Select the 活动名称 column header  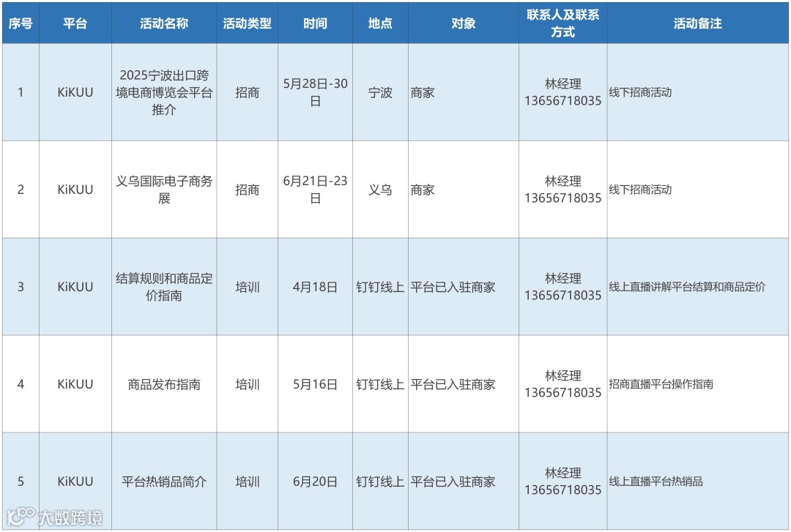click(x=164, y=23)
